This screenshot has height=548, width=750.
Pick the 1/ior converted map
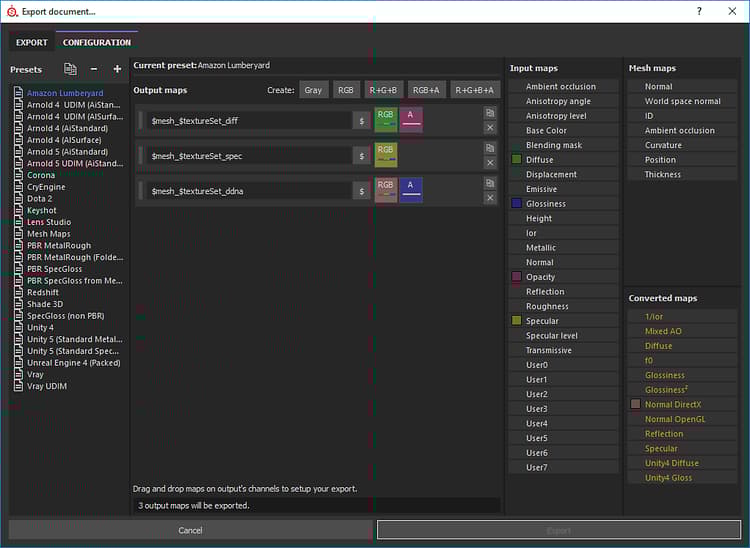click(683, 317)
